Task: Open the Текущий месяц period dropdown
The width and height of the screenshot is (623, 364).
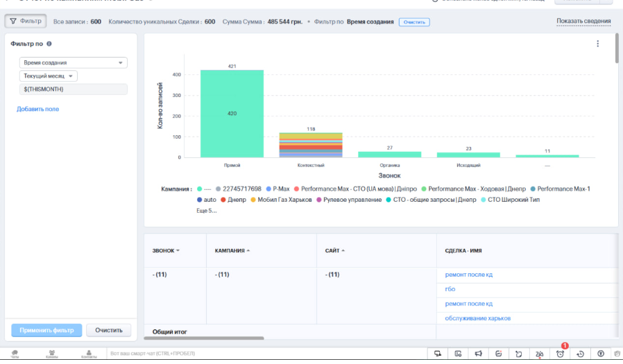Action: point(48,76)
